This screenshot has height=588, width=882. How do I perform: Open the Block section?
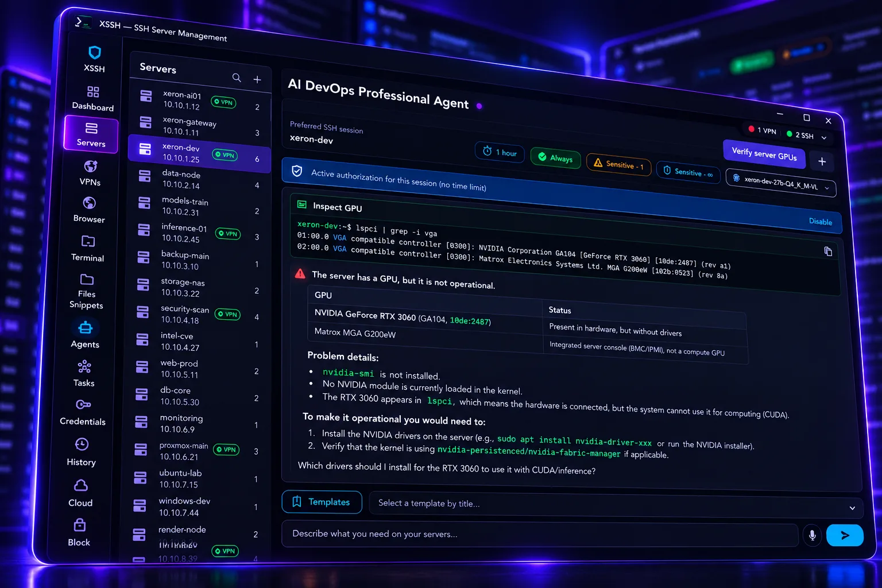tap(79, 533)
